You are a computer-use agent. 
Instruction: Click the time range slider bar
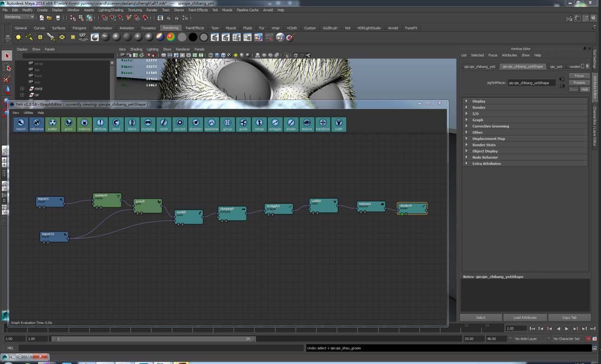153,339
